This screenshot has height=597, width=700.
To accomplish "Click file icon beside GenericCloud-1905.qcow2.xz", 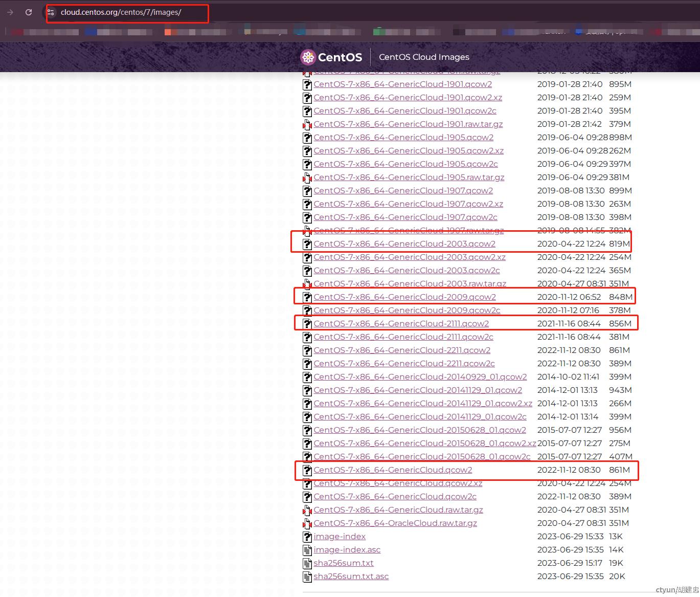I will 307,151.
